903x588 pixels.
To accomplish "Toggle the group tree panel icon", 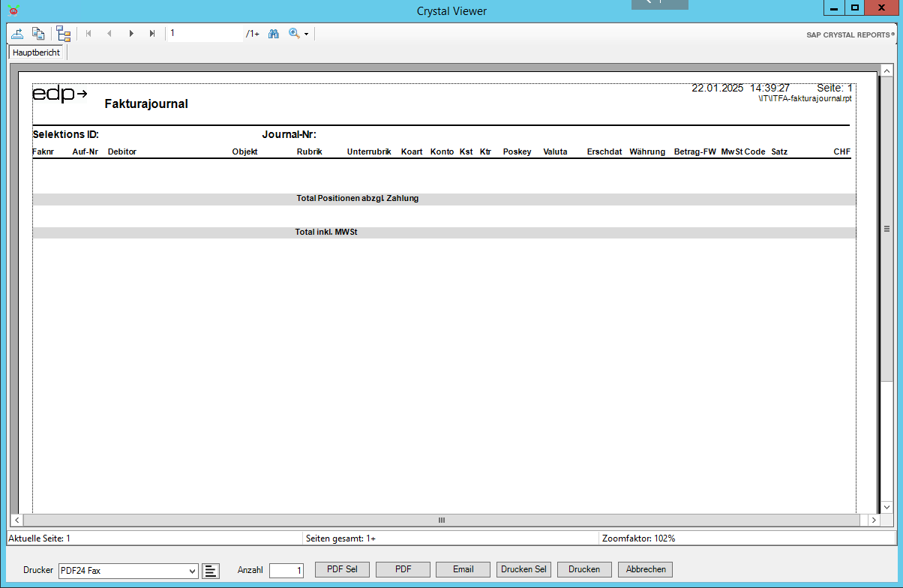I will coord(63,34).
